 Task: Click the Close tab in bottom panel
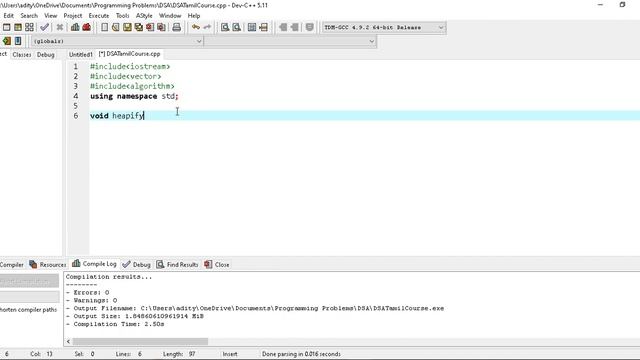coord(217,264)
